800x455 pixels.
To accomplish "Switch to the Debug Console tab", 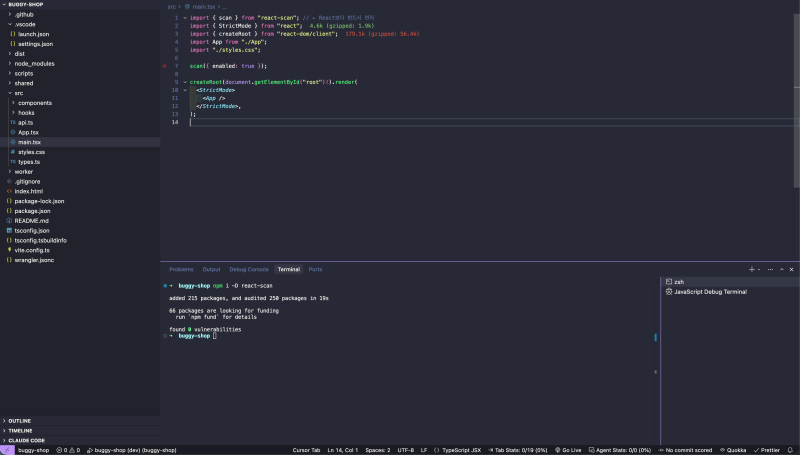I will pyautogui.click(x=249, y=269).
